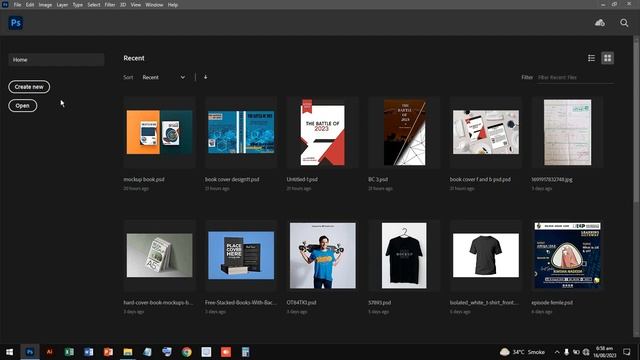The width and height of the screenshot is (640, 360).
Task: Switch to grid thumbnail view
Action: coord(607,58)
